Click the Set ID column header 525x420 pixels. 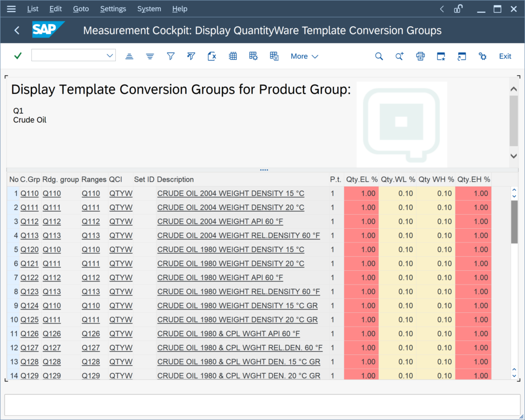tap(144, 179)
